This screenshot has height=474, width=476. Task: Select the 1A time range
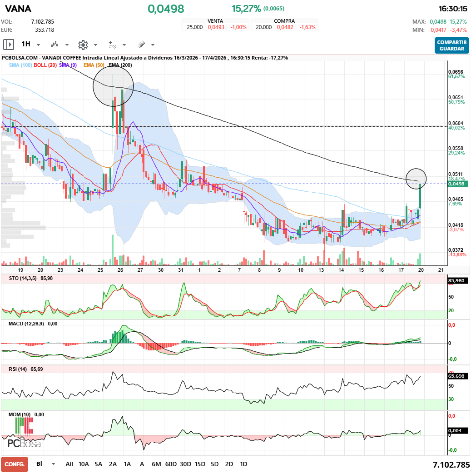tap(128, 464)
